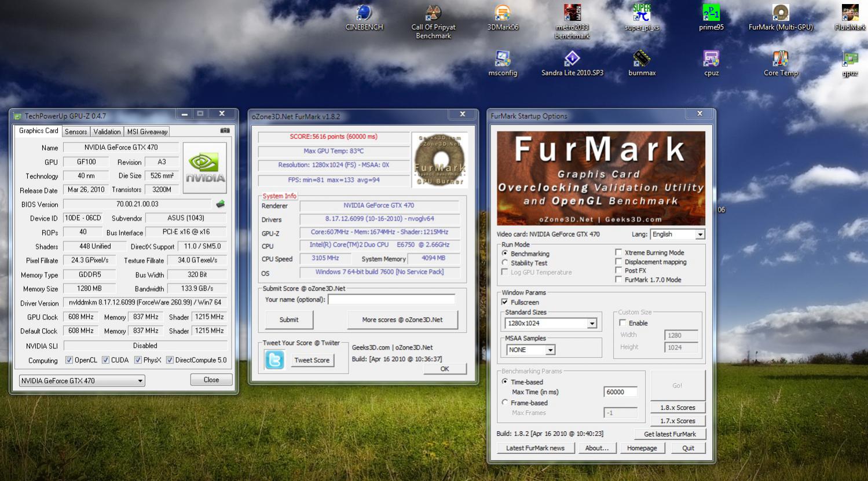The width and height of the screenshot is (868, 481).
Task: Open the MSAA Samples NONE dropdown
Action: point(530,350)
